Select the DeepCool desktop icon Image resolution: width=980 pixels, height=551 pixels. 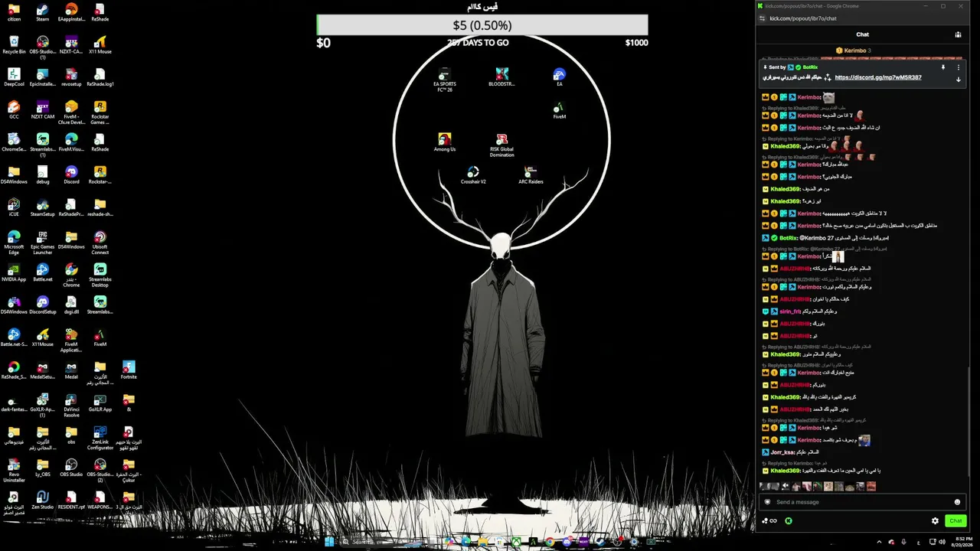coord(14,78)
